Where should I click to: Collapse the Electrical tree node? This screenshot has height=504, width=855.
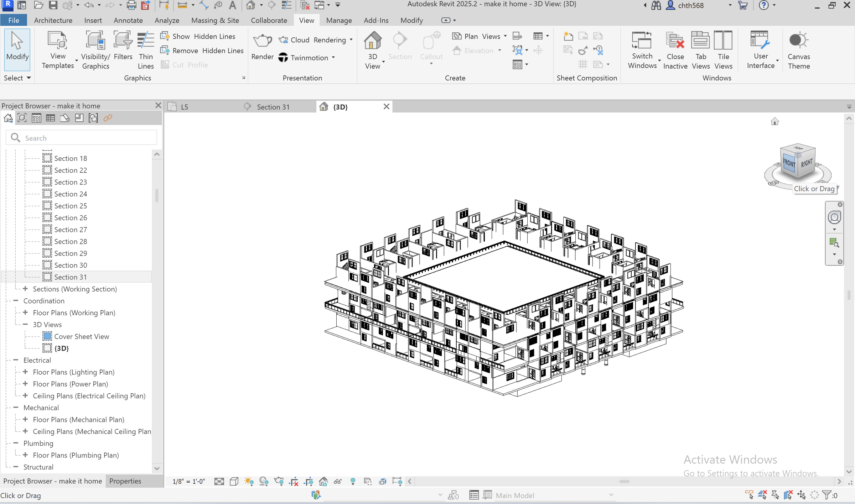pos(16,360)
